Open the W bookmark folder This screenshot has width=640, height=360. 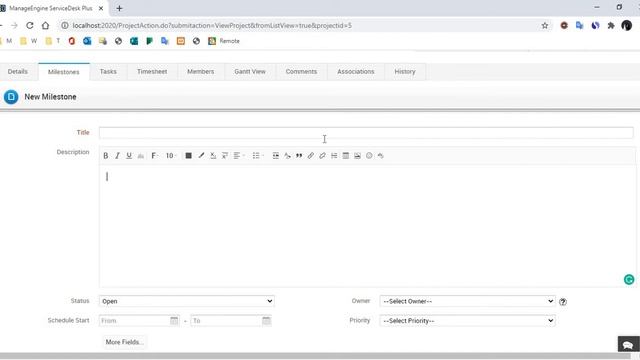pyautogui.click(x=29, y=41)
